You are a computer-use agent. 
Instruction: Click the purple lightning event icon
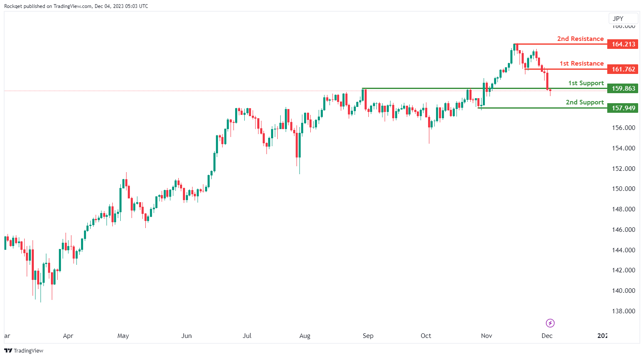tap(550, 323)
